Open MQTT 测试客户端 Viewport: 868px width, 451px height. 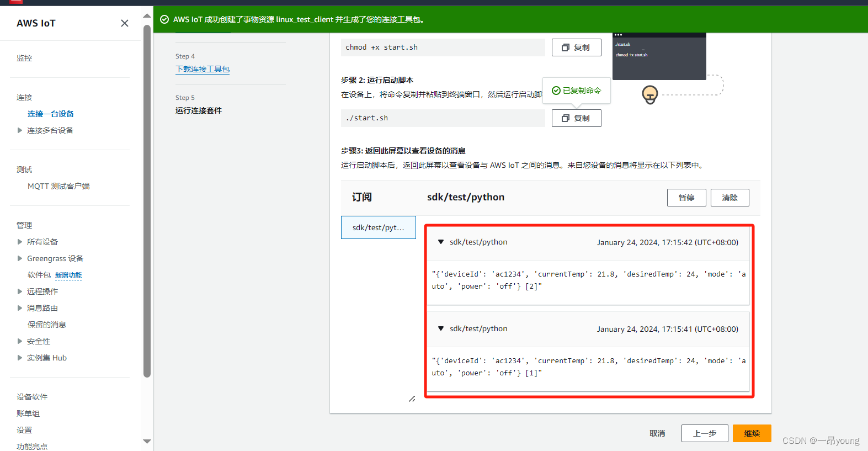(58, 186)
